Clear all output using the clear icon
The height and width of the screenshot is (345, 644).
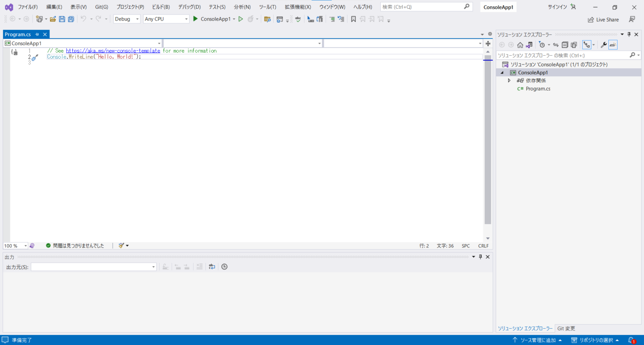point(200,267)
